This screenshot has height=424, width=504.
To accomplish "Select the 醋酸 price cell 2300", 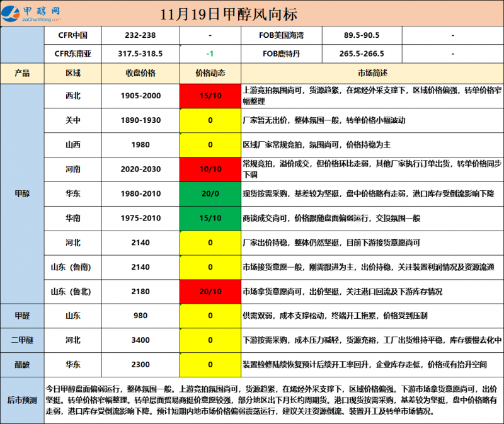I will pyautogui.click(x=140, y=364).
